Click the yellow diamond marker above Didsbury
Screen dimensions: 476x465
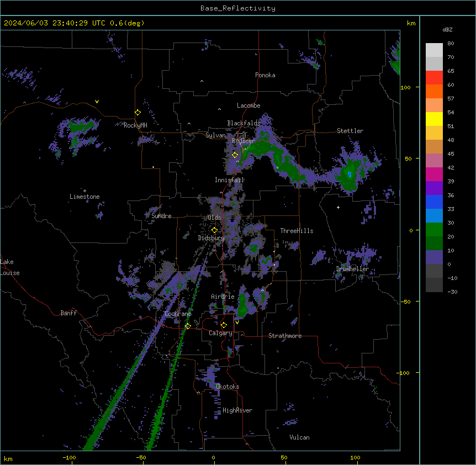tap(214, 230)
